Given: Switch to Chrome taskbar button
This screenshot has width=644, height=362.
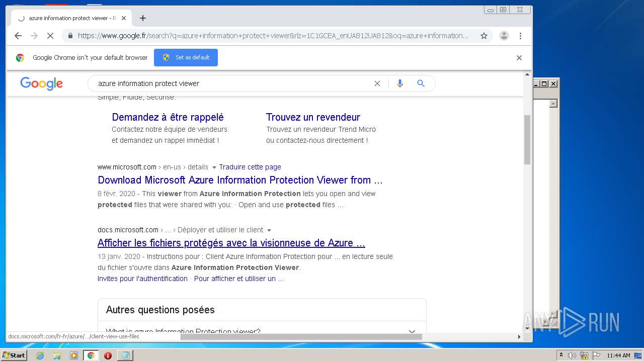Looking at the screenshot, I should 91,355.
